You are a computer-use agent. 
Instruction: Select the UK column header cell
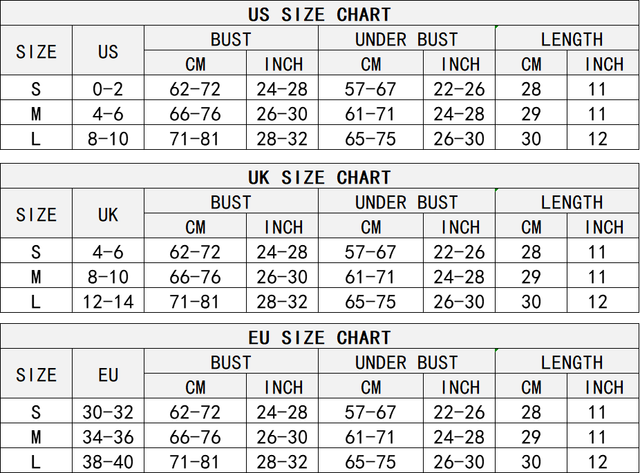coord(108,214)
